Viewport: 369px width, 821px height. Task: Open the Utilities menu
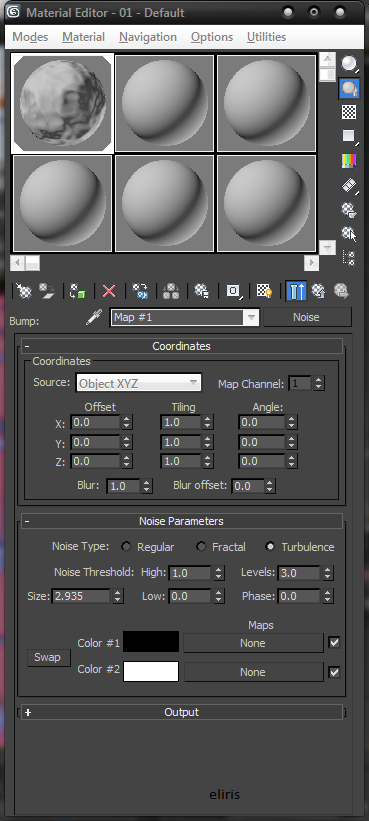(x=266, y=37)
